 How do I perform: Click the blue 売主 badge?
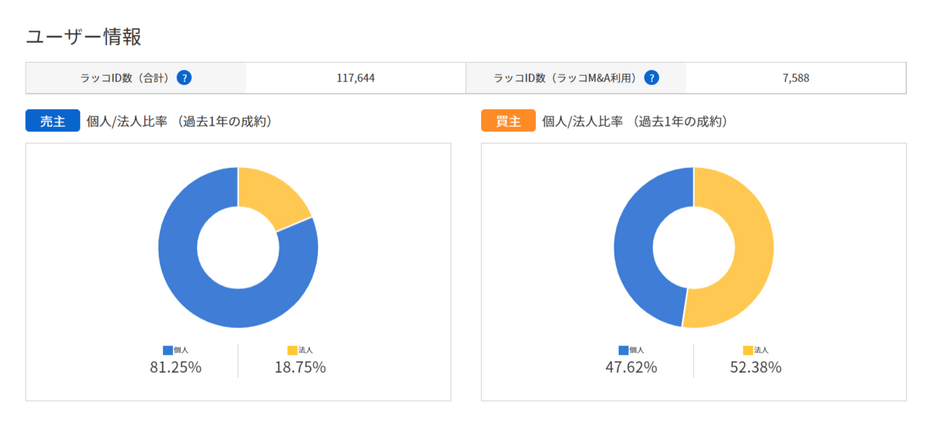pos(53,121)
